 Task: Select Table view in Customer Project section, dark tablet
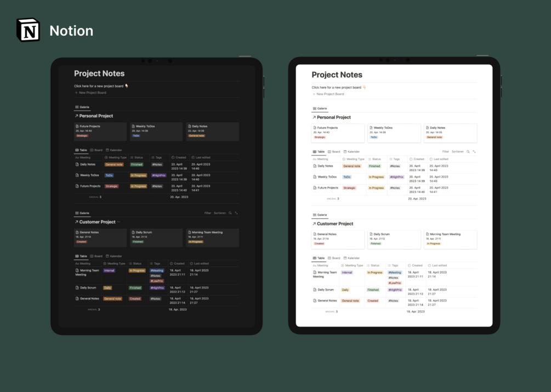click(x=81, y=256)
